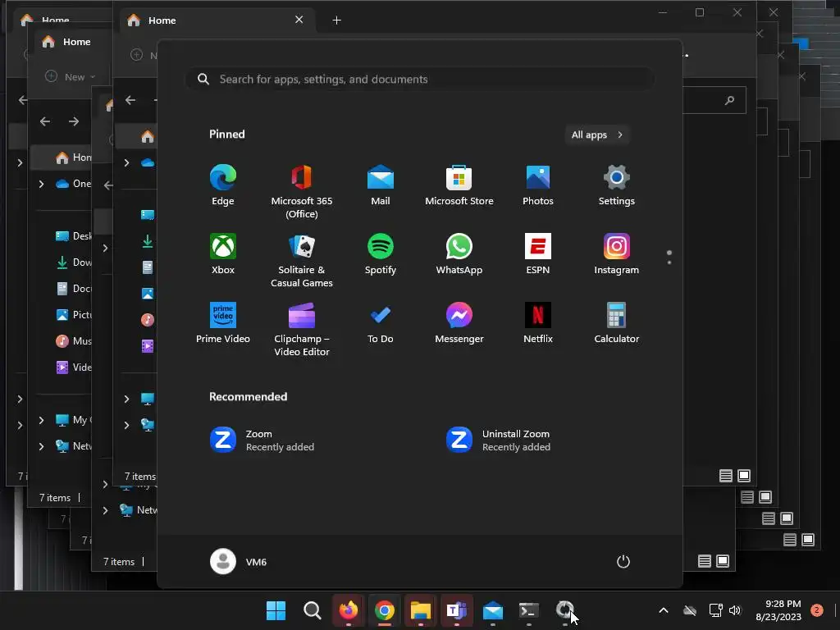Image resolution: width=840 pixels, height=630 pixels.
Task: Open the Calculator app
Action: coord(617,323)
